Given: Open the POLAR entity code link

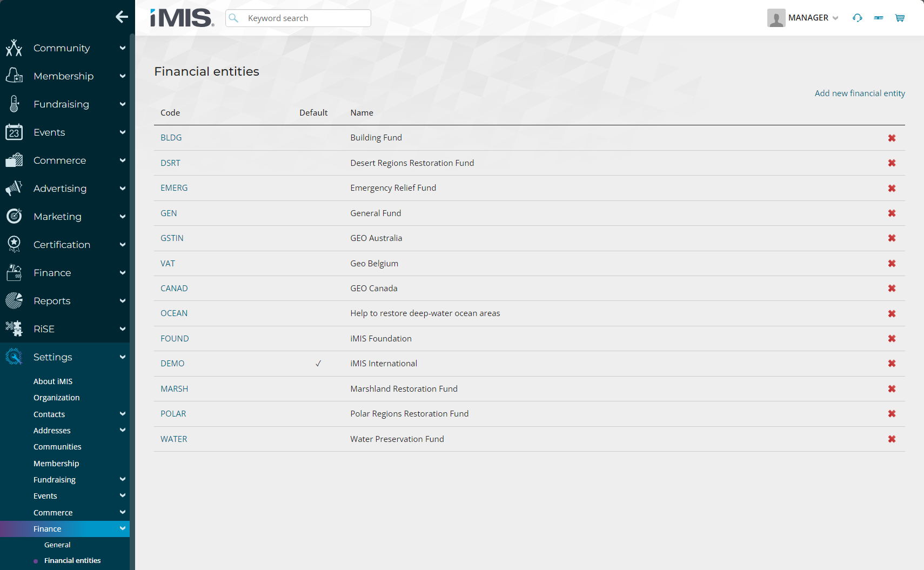Looking at the screenshot, I should (x=173, y=414).
